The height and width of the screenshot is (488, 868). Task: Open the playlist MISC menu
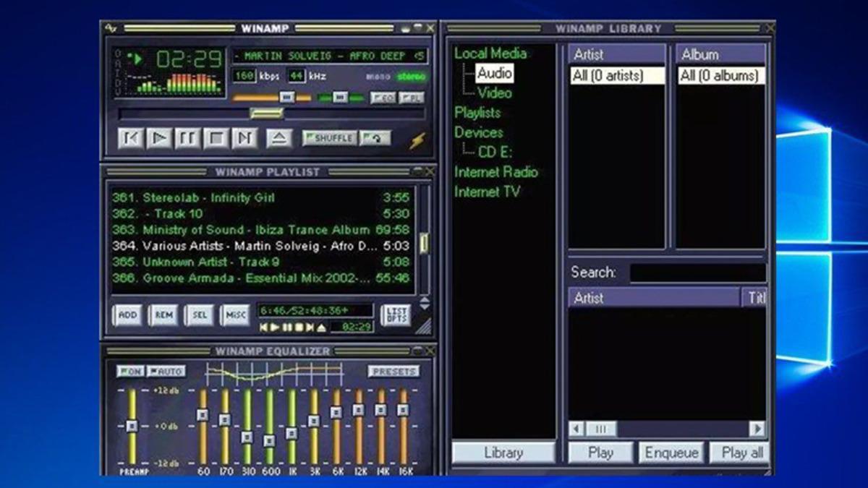click(235, 315)
